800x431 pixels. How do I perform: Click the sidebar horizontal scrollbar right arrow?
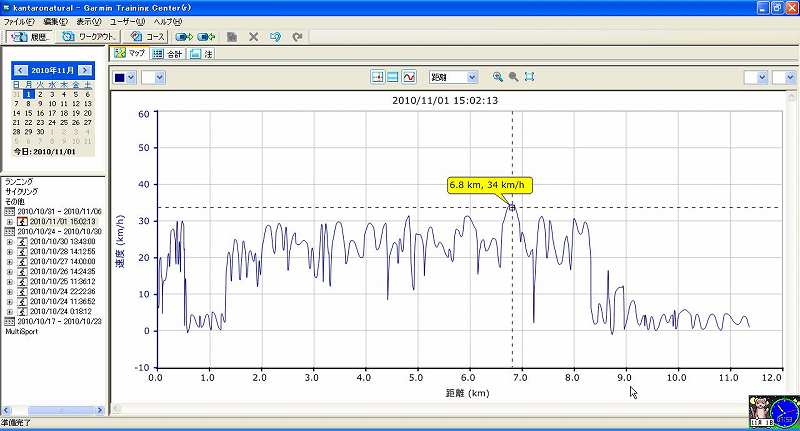coord(100,410)
